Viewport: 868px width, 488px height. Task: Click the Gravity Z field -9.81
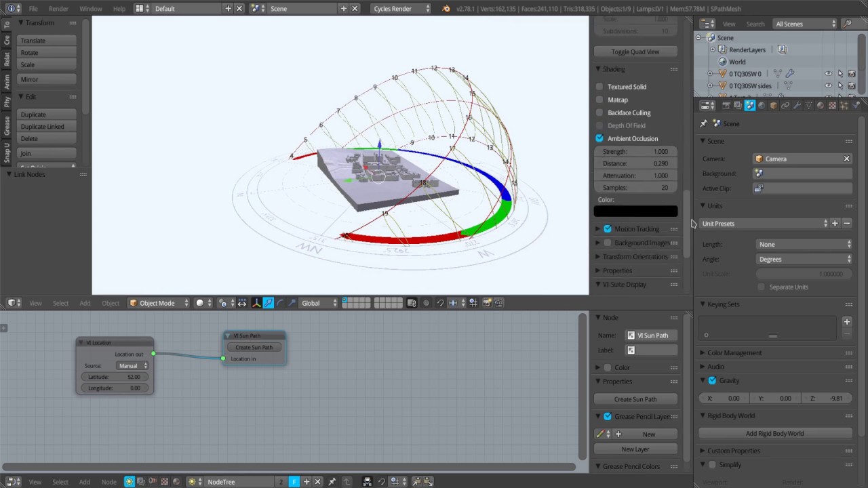coord(827,399)
